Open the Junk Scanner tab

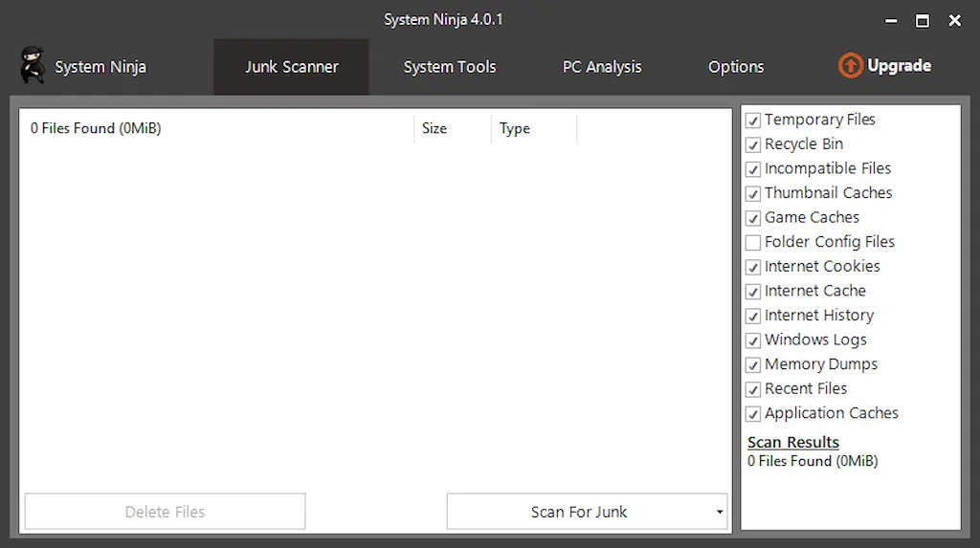(x=291, y=67)
